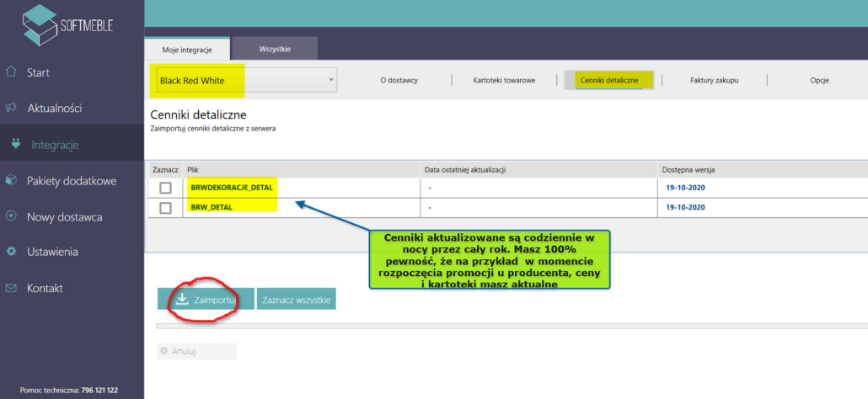
Task: Click the Pakiety dodatkowe box icon
Action: tap(11, 180)
